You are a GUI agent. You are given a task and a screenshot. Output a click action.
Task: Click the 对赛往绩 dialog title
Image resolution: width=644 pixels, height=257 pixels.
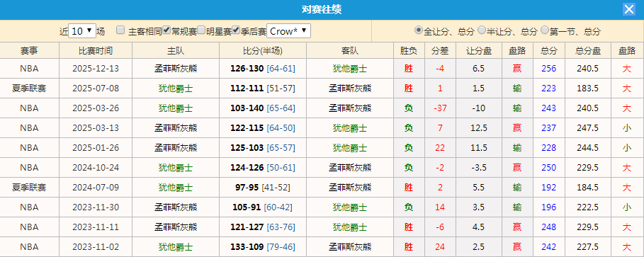pyautogui.click(x=322, y=9)
